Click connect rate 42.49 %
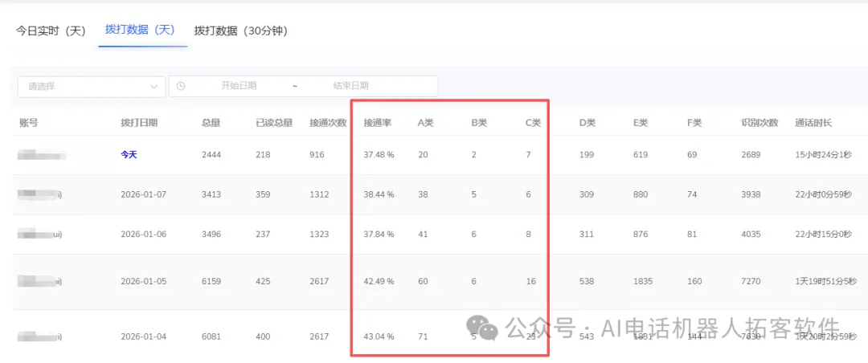The height and width of the screenshot is (363, 868). [379, 282]
